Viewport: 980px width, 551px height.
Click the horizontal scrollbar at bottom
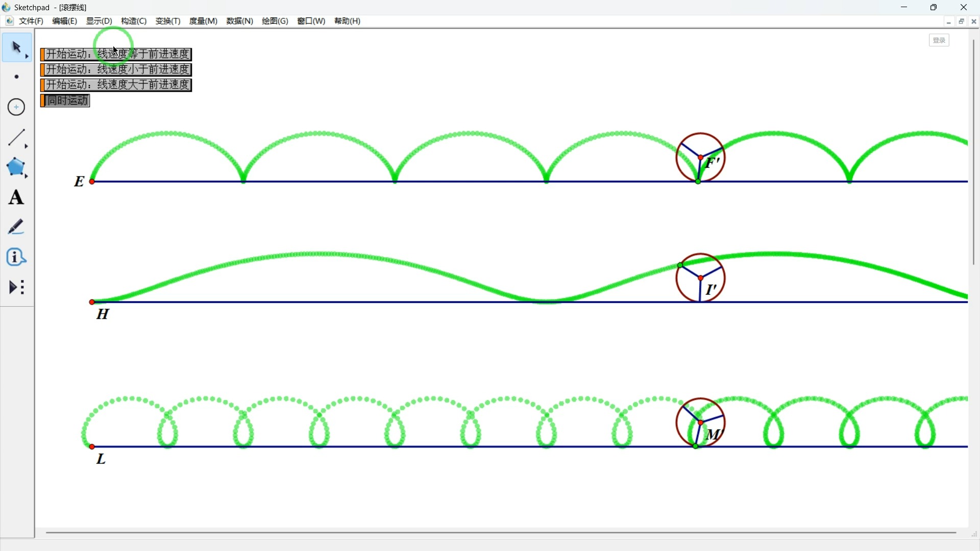tap(501, 533)
